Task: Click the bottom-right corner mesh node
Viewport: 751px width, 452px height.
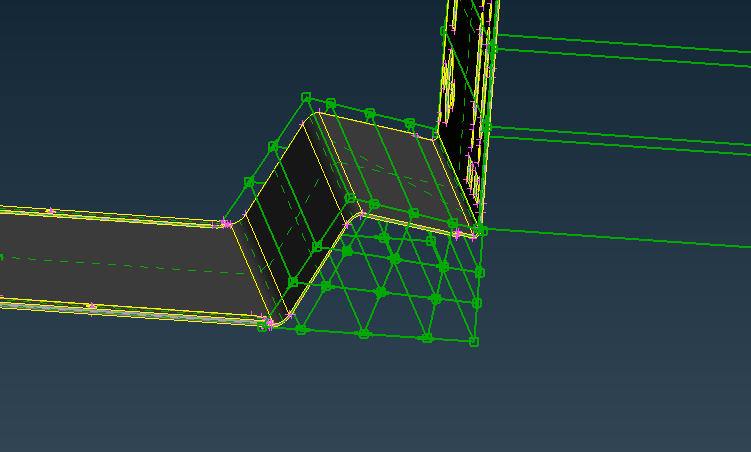Action: click(474, 342)
